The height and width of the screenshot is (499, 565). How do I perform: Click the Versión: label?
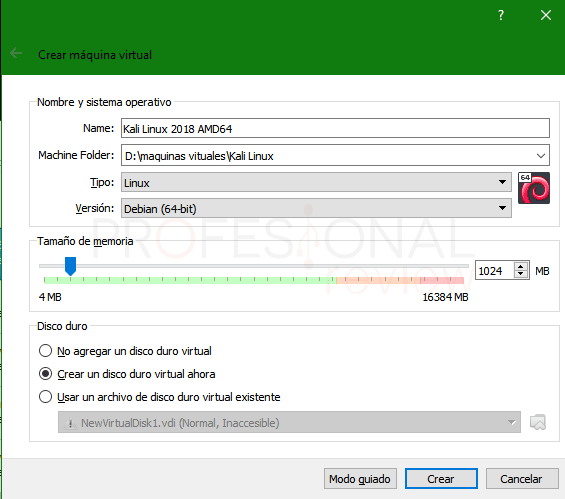coord(94,208)
